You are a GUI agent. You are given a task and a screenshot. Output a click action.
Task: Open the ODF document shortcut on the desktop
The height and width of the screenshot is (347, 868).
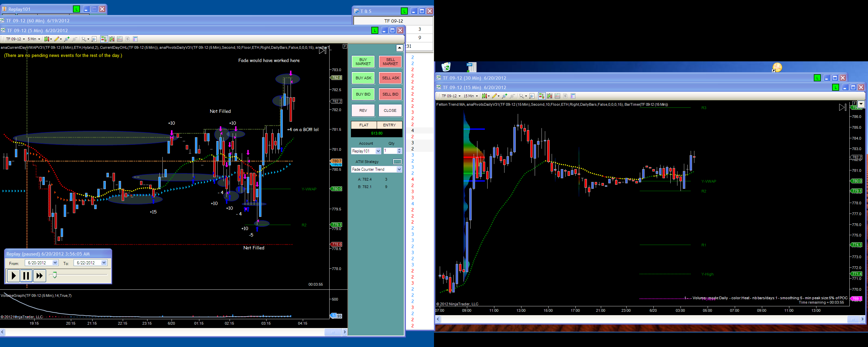point(471,67)
